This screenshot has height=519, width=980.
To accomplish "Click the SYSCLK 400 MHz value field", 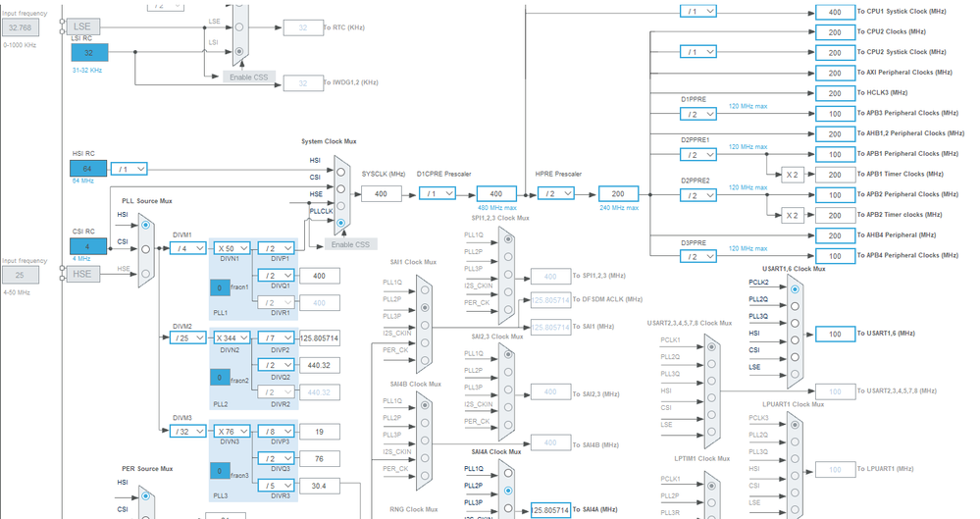I will tap(382, 194).
